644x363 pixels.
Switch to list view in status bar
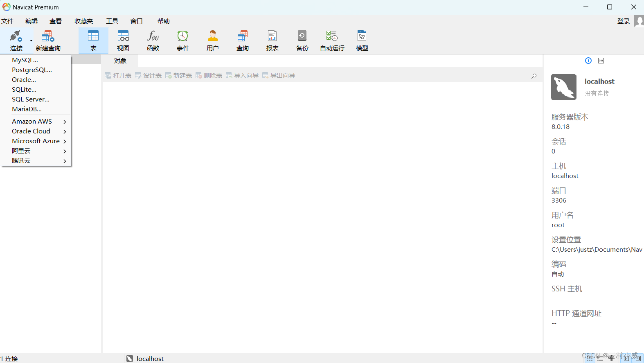(600, 358)
